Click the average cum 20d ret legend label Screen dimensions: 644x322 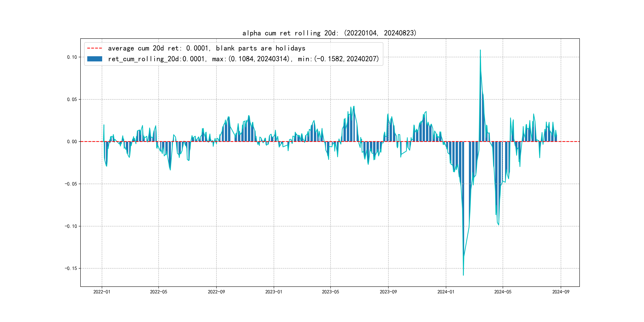click(x=207, y=48)
